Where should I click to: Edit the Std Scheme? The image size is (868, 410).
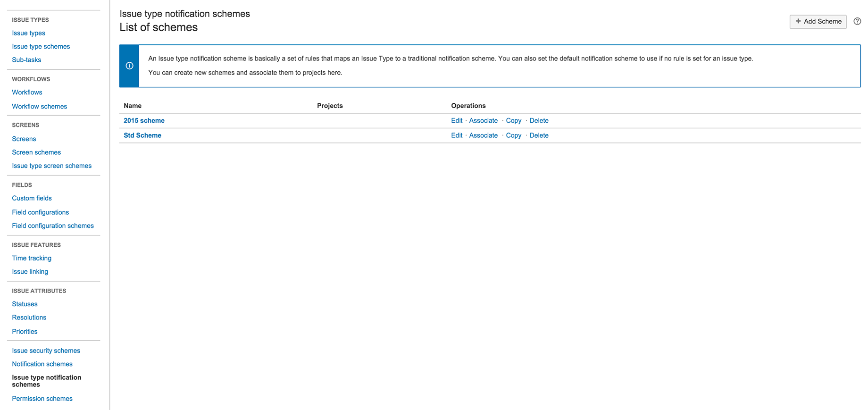(457, 135)
